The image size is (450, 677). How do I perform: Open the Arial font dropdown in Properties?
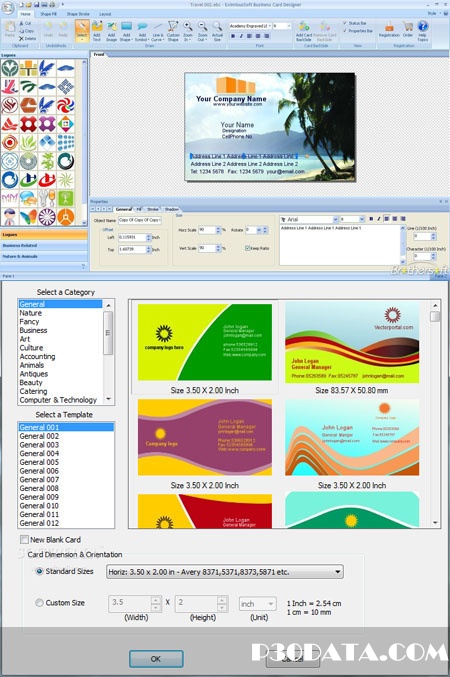pyautogui.click(x=335, y=219)
